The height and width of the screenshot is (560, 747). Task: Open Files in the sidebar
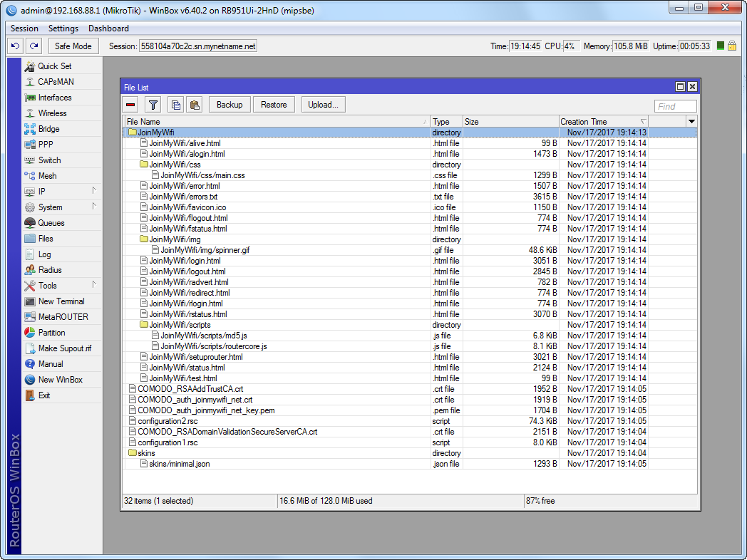tap(62, 239)
